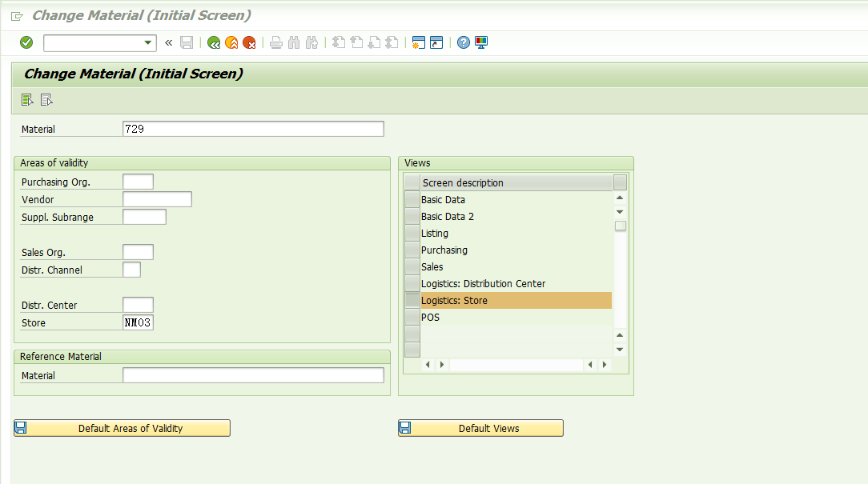
Task: Click the horizontal scrollbar track under Views list
Action: click(x=516, y=365)
